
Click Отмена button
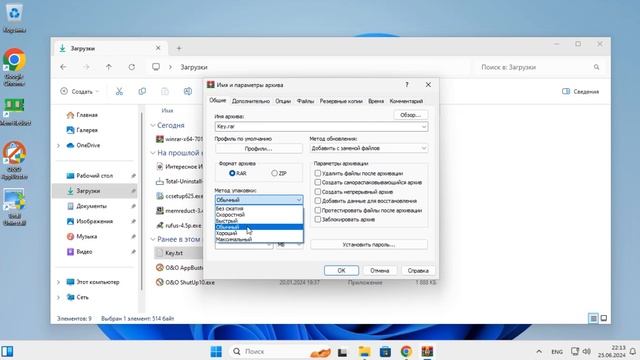click(380, 270)
